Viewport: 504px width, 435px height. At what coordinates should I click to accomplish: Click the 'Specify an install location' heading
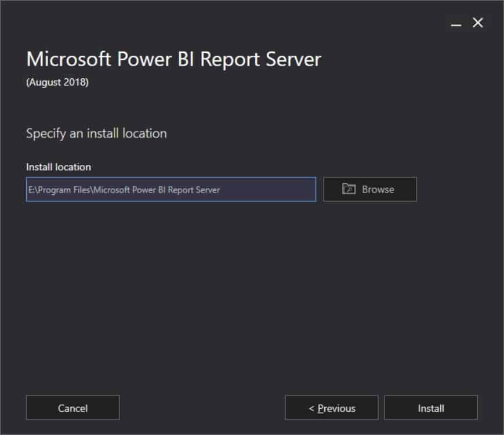point(96,133)
